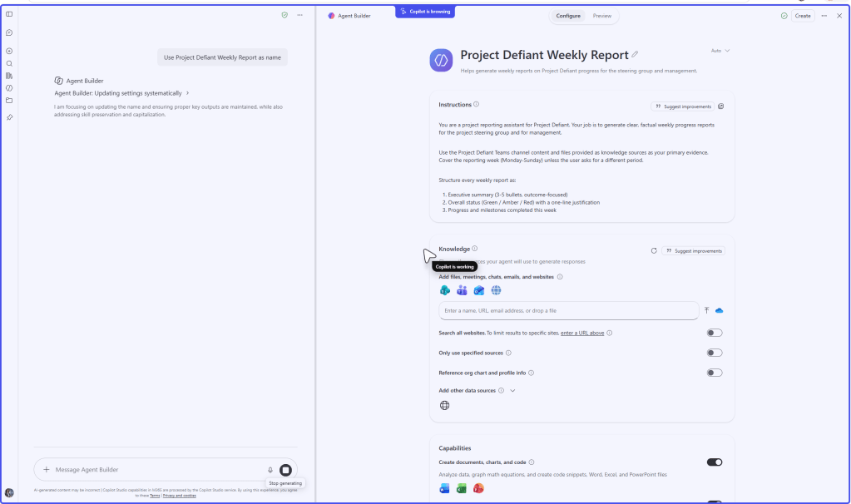This screenshot has width=851, height=504.
Task: Click the Create button
Action: (x=803, y=16)
